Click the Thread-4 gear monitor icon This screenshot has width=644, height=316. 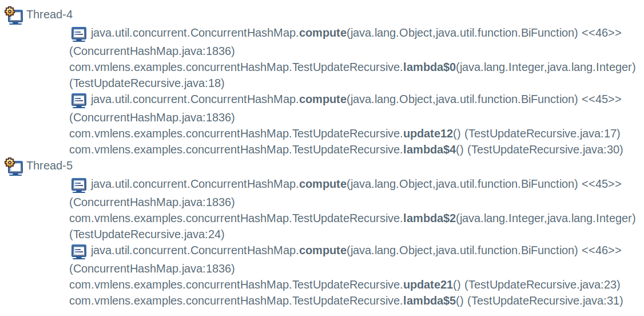(x=14, y=15)
